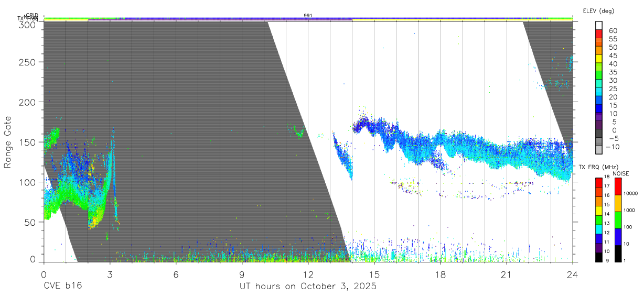This screenshot has height=297, width=644.
Task: Click the '18' tick label on the UT hours axis
Action: click(x=440, y=274)
